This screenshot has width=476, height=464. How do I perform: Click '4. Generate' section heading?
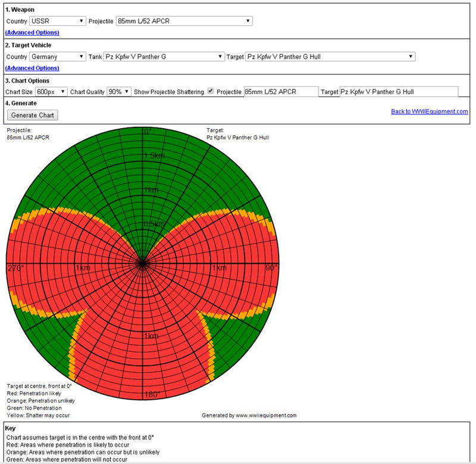21,103
